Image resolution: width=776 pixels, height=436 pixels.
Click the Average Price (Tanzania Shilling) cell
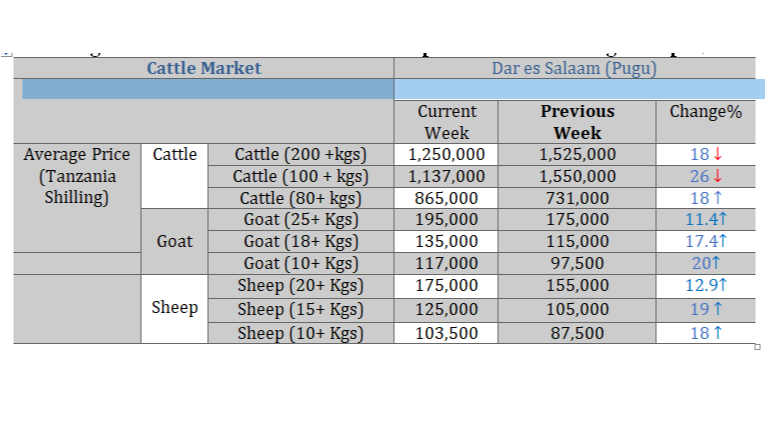click(77, 176)
